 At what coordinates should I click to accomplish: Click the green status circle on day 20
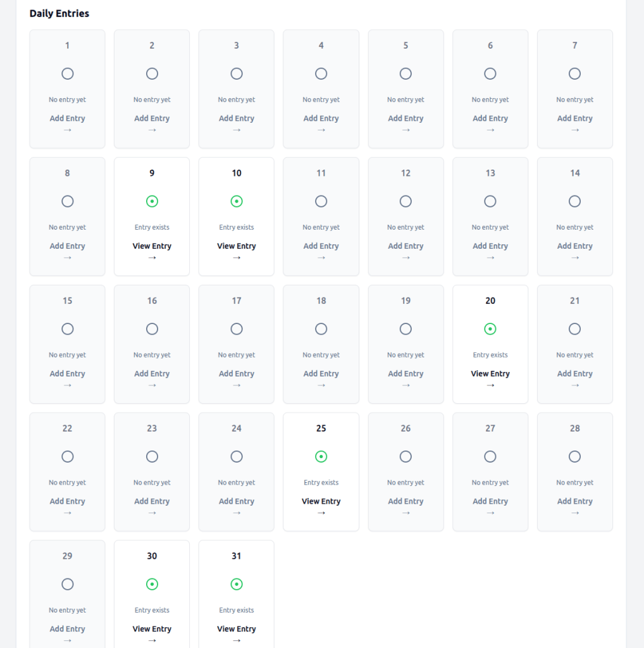pyautogui.click(x=490, y=329)
